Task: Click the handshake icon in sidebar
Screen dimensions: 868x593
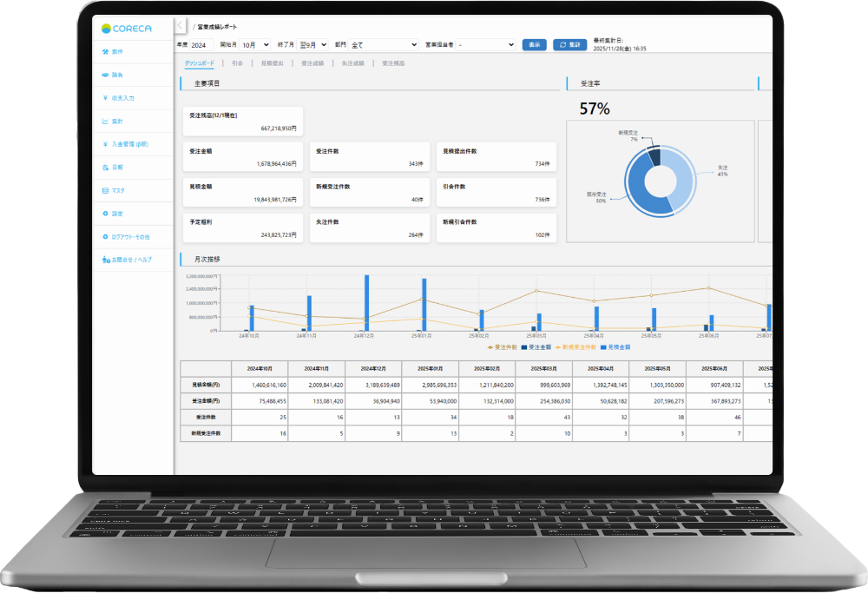Action: tap(105, 76)
